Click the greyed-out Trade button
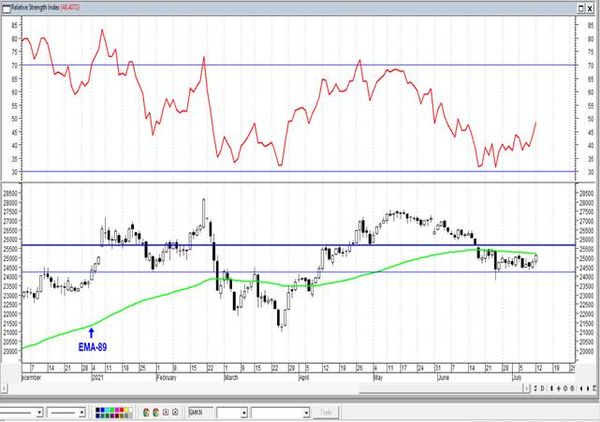600x422 pixels. click(325, 413)
